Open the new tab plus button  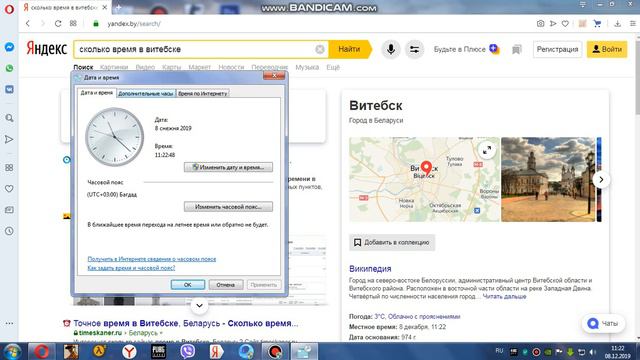(x=119, y=7)
